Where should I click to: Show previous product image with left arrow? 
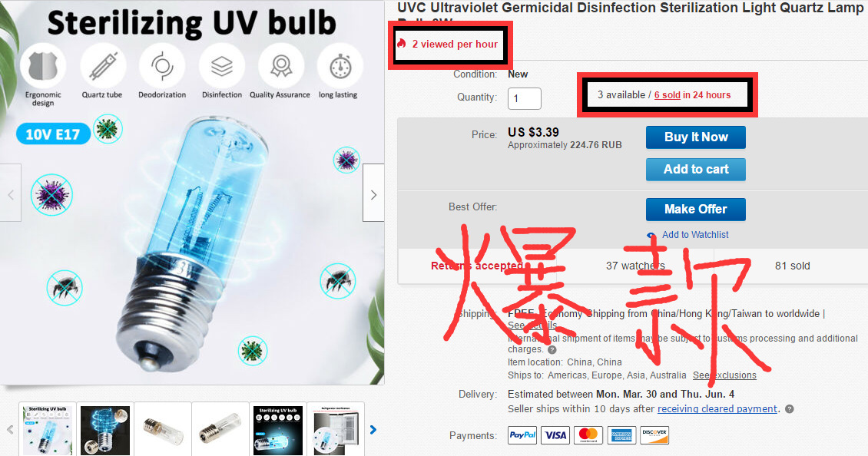pyautogui.click(x=11, y=193)
